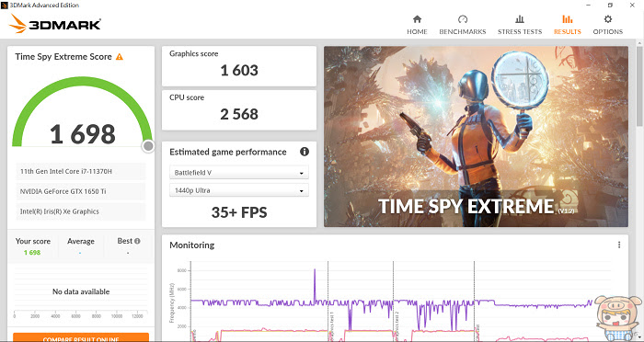Expand the Battlefield V game dropdown
The image size is (644, 342).
pyautogui.click(x=239, y=173)
